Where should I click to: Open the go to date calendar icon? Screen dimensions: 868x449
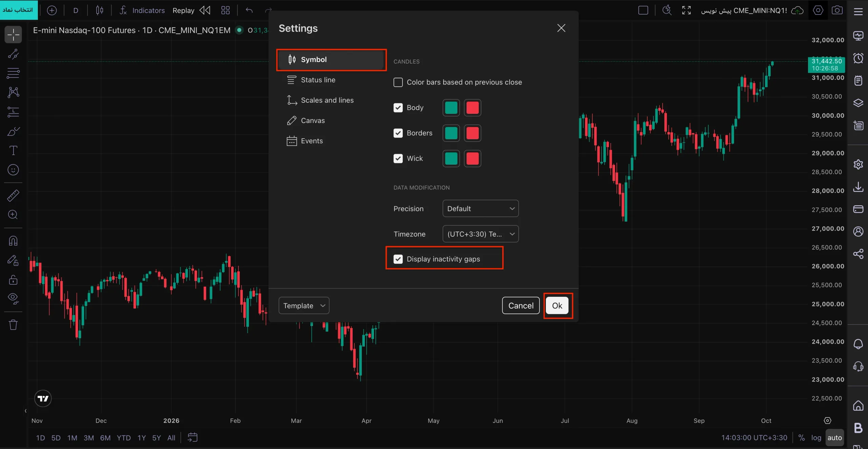[x=192, y=437]
